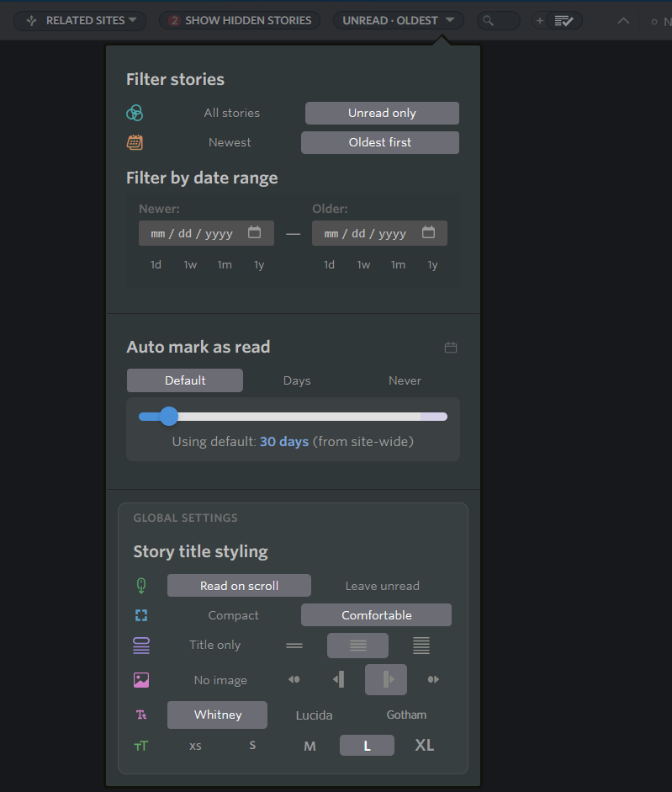Screen dimensions: 672x792
Task: Set story order to Newest
Action: (x=230, y=142)
